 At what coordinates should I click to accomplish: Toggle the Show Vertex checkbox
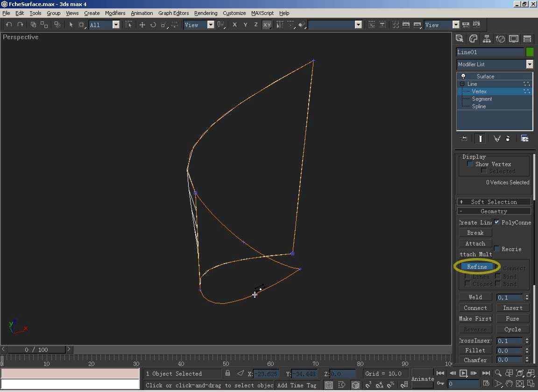point(470,164)
